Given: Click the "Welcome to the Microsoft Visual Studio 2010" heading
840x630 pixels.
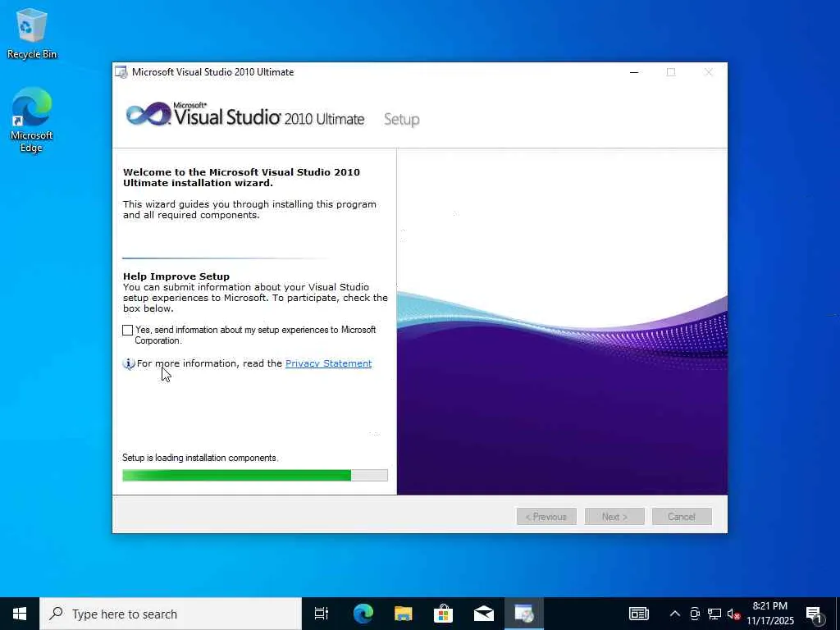Looking at the screenshot, I should [x=241, y=178].
